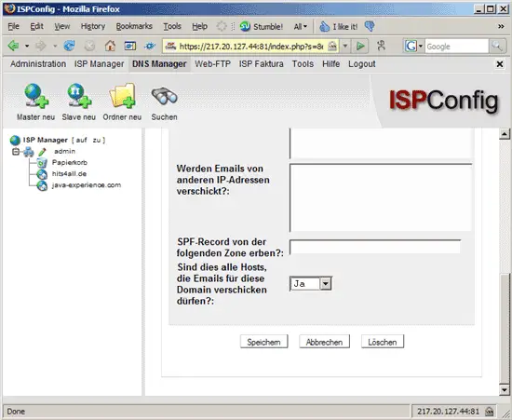Click the Firefox home icon

click(110, 46)
